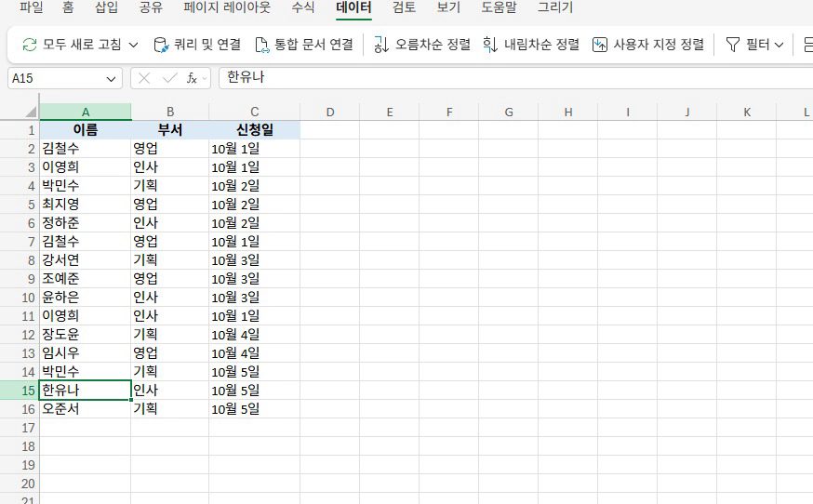Open the 검토 tab
813x504 pixels.
[404, 7]
